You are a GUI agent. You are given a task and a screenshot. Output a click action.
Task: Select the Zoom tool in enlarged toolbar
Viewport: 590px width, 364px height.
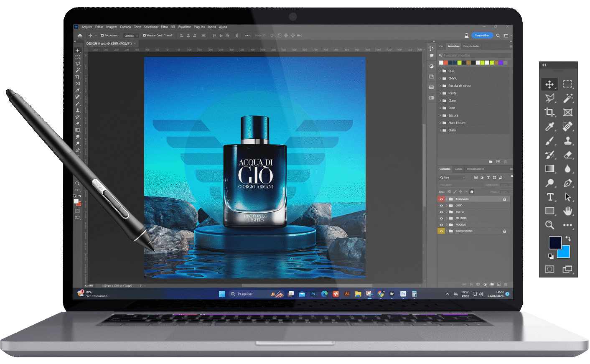[549, 225]
